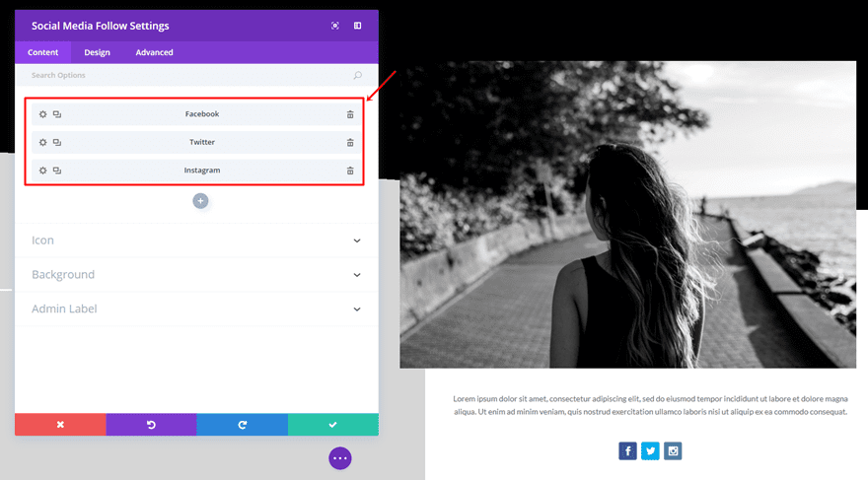Image resolution: width=868 pixels, height=480 pixels.
Task: Snap modal to sidebar layout icon
Action: pos(358,26)
